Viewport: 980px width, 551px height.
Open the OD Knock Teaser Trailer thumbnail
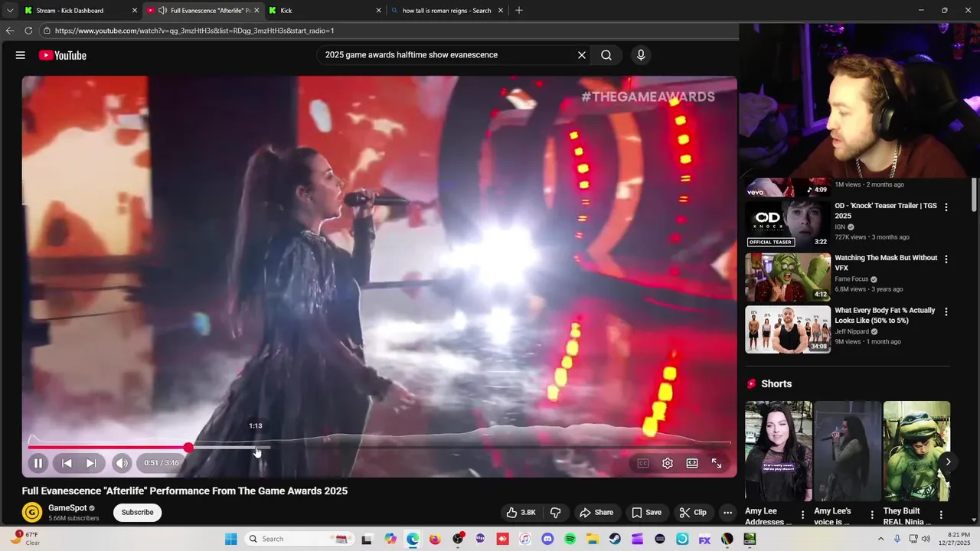788,224
